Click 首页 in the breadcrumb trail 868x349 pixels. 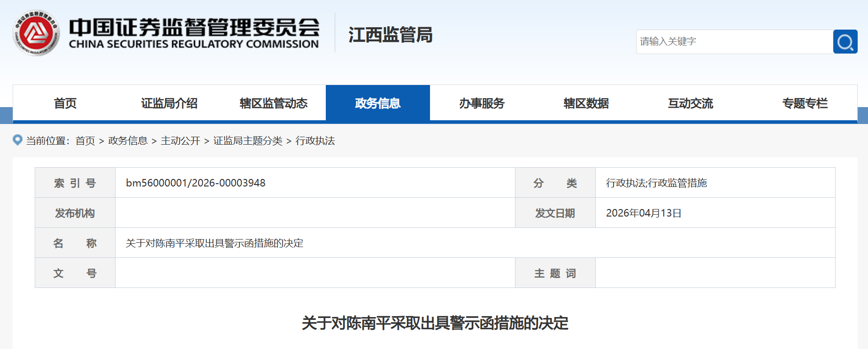coord(85,141)
